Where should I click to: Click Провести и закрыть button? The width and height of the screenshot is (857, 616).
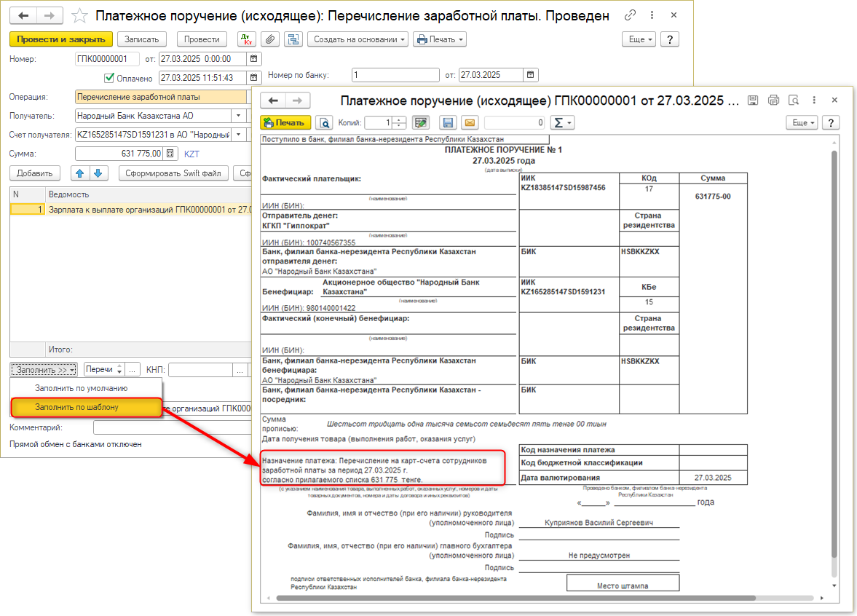pyautogui.click(x=61, y=39)
